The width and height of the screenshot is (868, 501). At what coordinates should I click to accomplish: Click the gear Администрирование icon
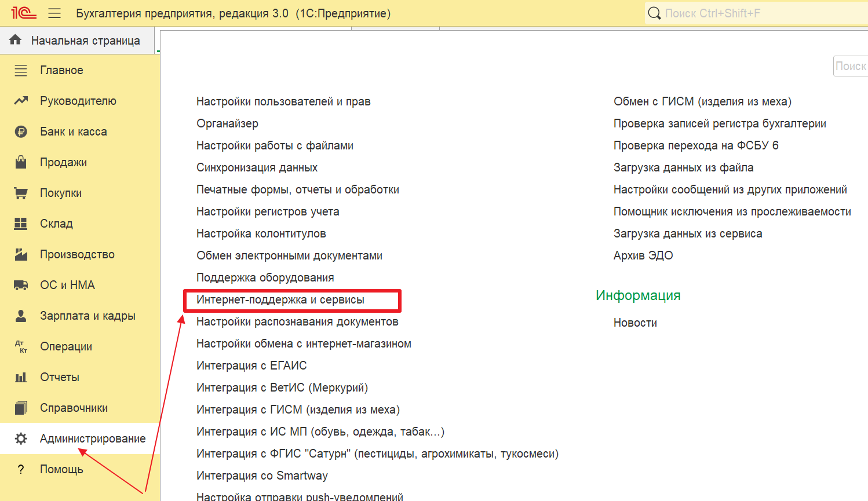tap(21, 438)
